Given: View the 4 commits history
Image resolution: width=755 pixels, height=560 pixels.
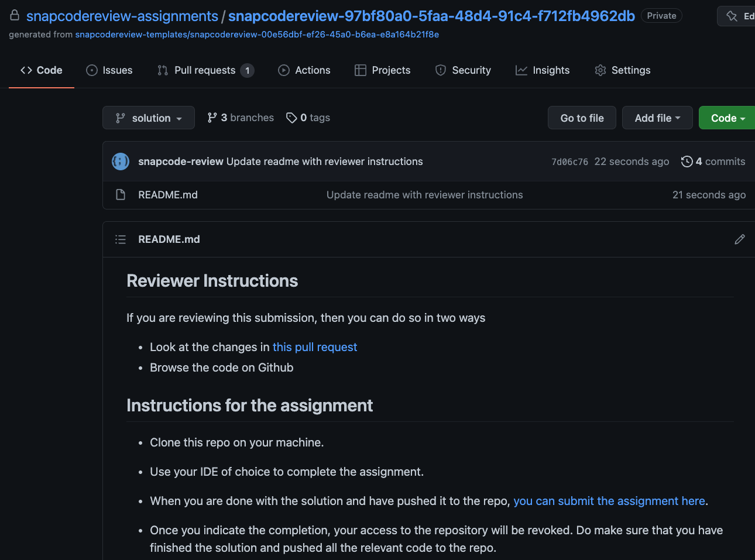Looking at the screenshot, I should tap(713, 162).
